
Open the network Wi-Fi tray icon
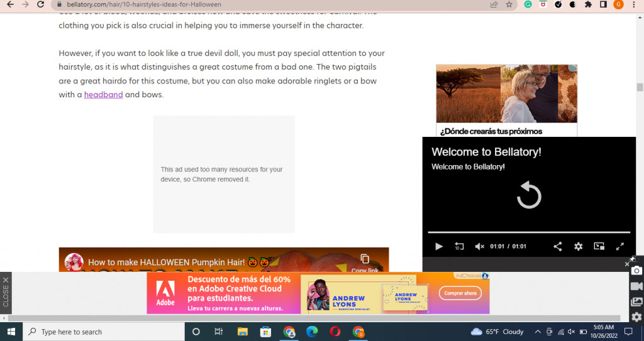point(560,332)
